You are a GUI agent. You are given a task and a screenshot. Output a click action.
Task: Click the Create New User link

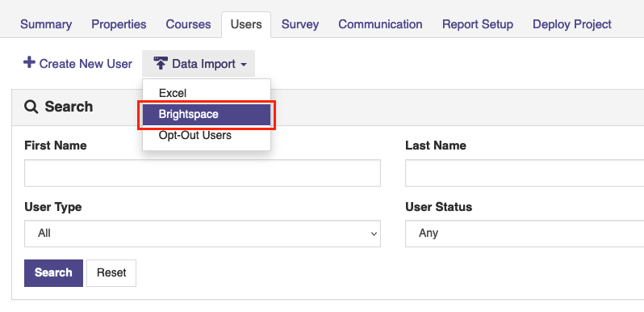point(78,64)
